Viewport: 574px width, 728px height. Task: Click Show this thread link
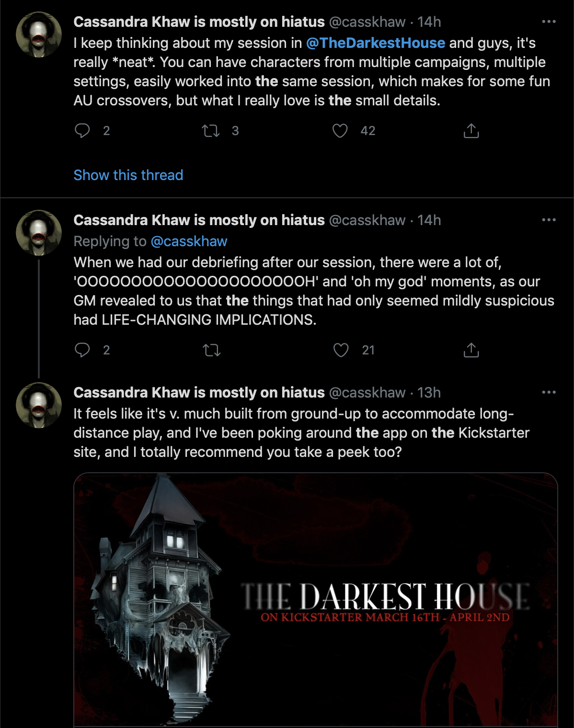tap(128, 175)
